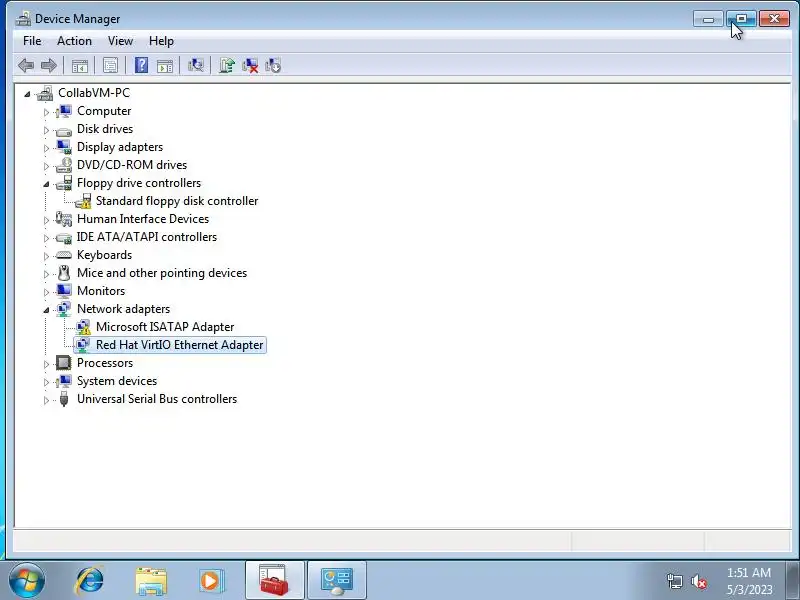The height and width of the screenshot is (600, 800).
Task: Click the Mice and pointing devices icon
Action: [x=64, y=273]
